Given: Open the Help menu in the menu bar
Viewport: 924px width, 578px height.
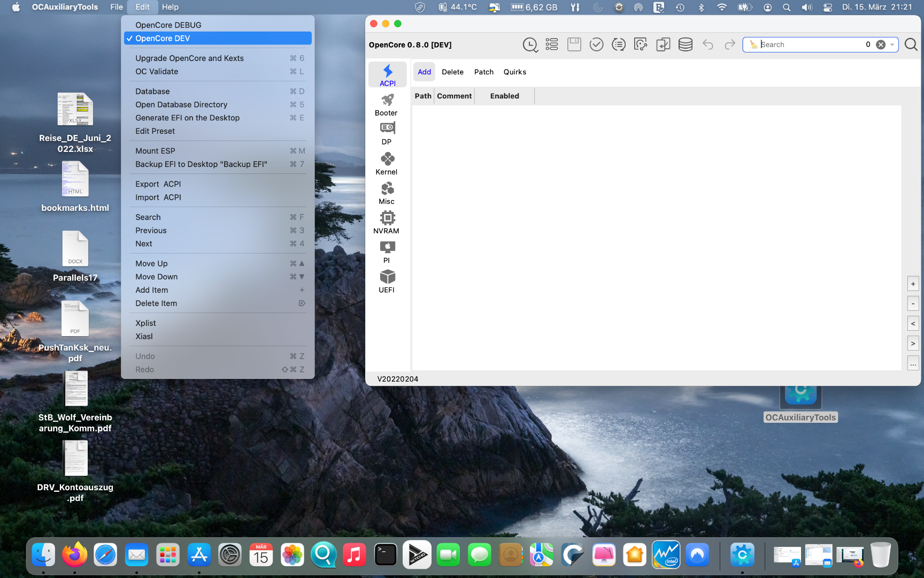Looking at the screenshot, I should pos(170,7).
